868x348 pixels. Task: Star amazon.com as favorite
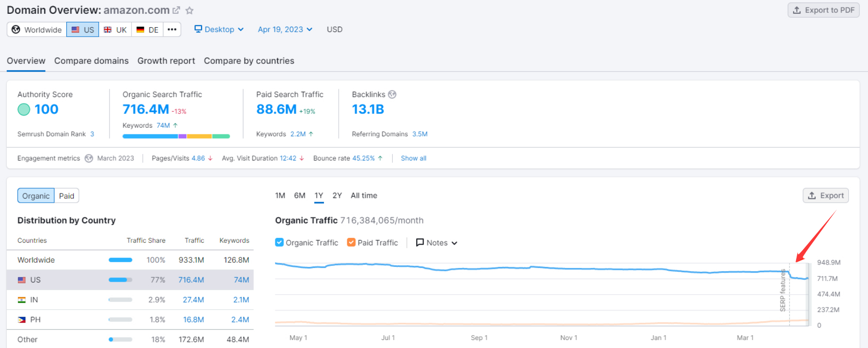pos(190,10)
